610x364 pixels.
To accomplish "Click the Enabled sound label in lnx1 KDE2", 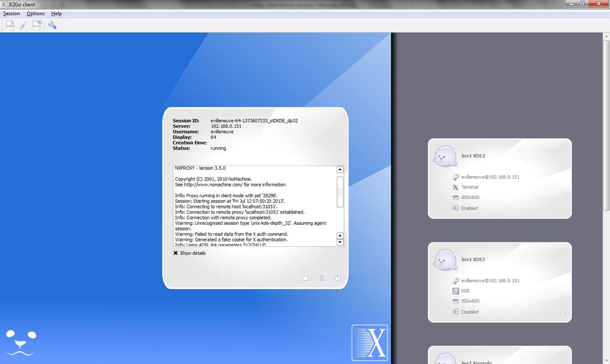I will click(470, 208).
